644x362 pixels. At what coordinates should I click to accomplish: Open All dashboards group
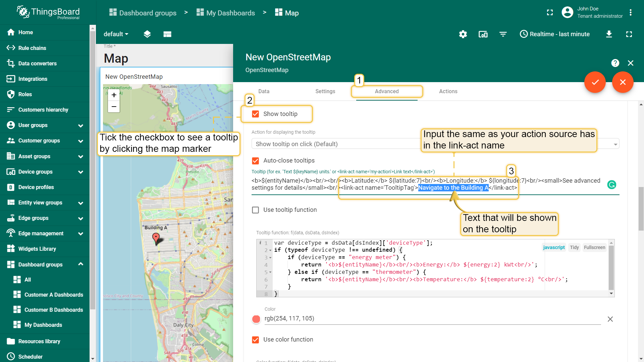[x=45, y=280]
